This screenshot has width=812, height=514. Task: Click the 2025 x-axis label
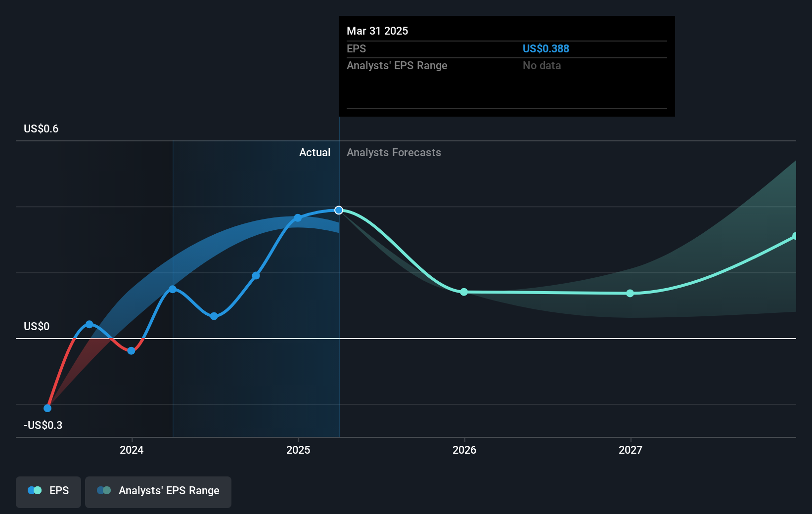[298, 450]
